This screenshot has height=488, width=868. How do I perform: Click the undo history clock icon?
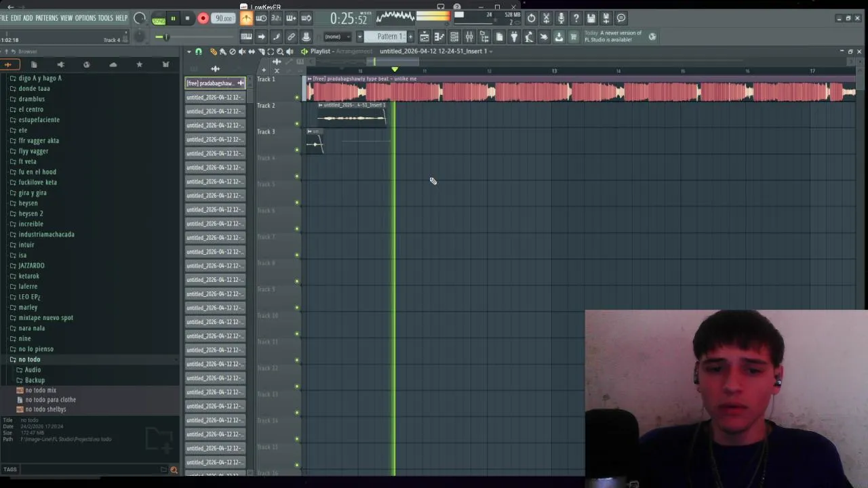(x=531, y=18)
